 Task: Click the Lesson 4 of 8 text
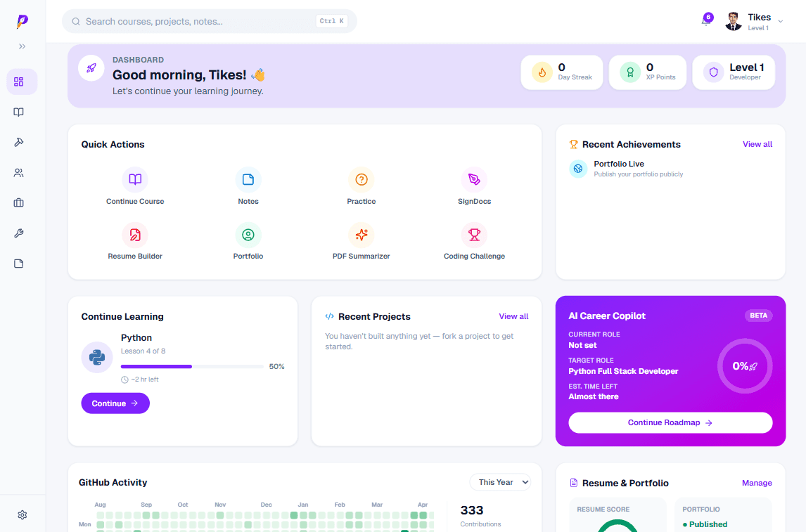coord(143,351)
